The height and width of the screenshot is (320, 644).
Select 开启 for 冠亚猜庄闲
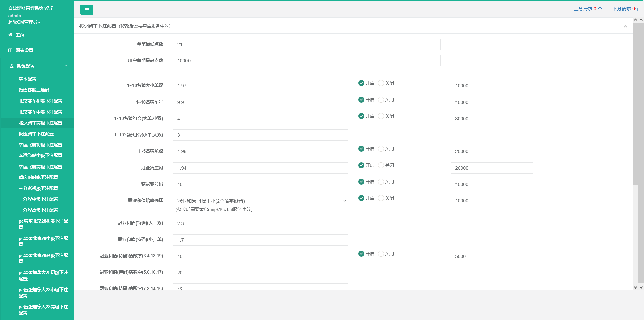(x=361, y=165)
